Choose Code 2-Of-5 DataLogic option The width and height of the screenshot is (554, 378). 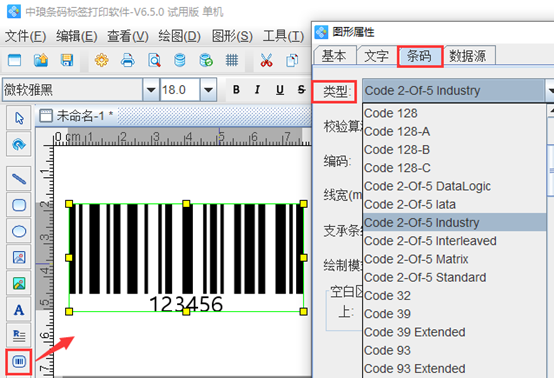454,186
